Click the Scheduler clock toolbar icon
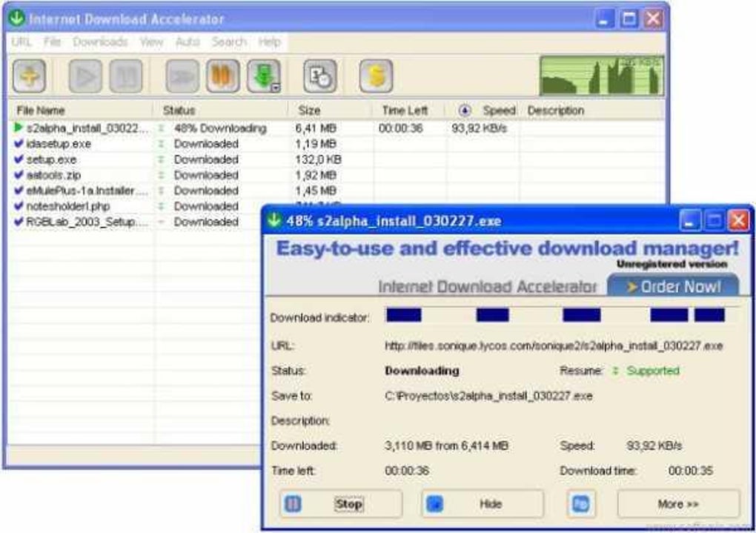The height and width of the screenshot is (533, 756). (320, 76)
